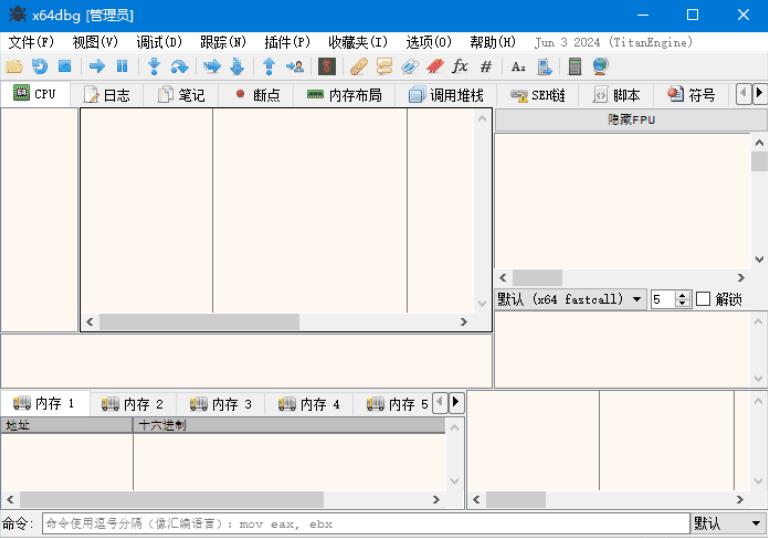Click the Step Over curved arrow icon
768x538 pixels.
point(179,66)
